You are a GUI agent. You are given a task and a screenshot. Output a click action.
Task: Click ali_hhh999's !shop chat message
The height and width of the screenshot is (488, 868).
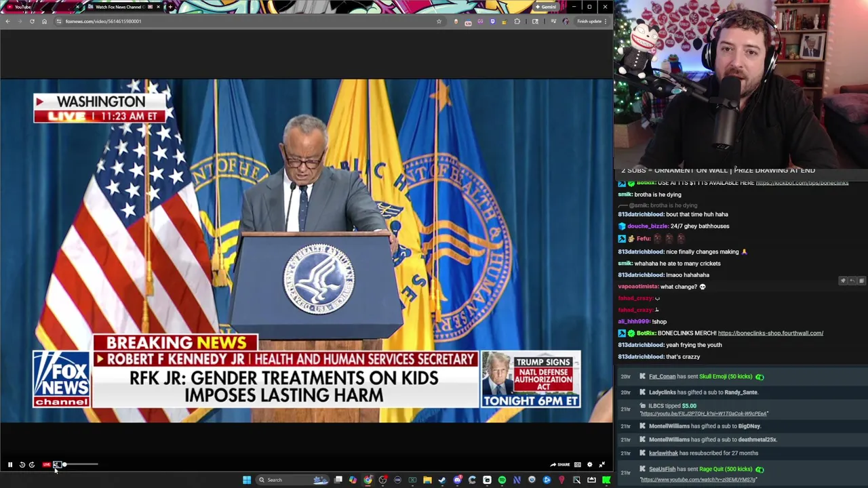(x=642, y=322)
